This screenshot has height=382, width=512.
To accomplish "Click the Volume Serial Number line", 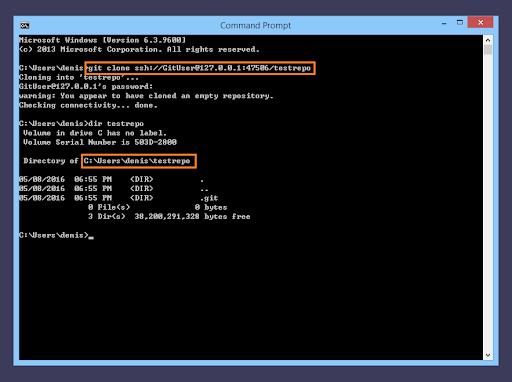I will [x=100, y=142].
